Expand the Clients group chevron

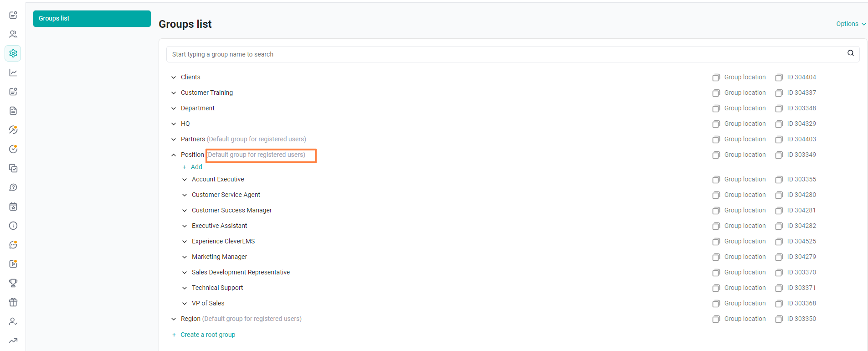click(x=174, y=77)
